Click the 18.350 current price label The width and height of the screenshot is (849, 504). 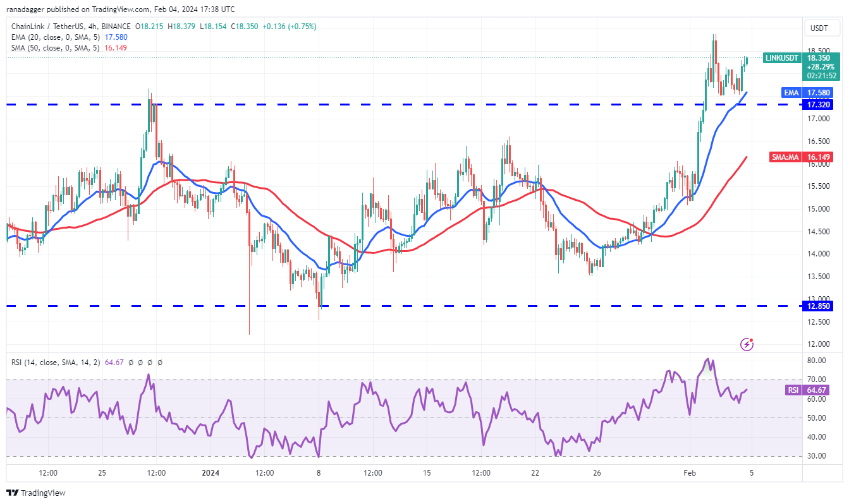click(x=819, y=57)
